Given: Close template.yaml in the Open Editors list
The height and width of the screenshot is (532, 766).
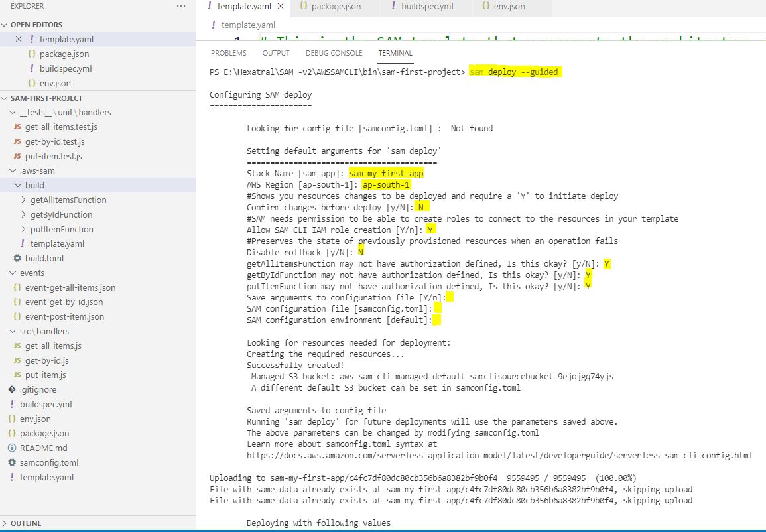Looking at the screenshot, I should click(19, 39).
